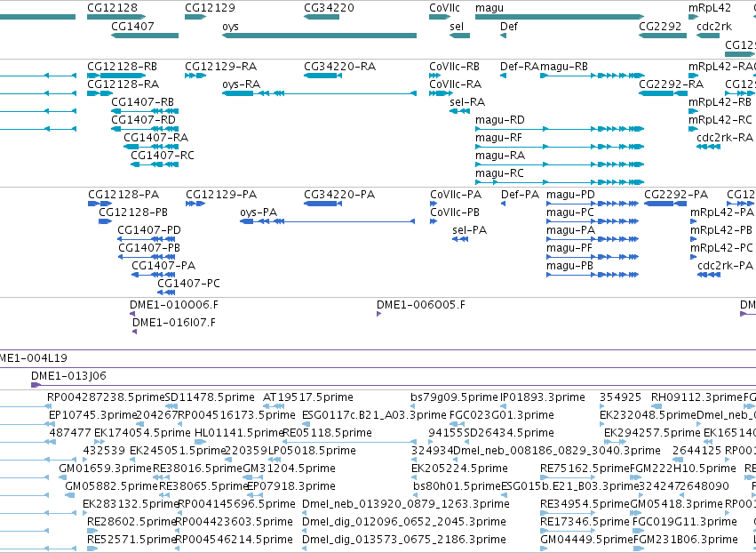Click the CoVIIc gene label
This screenshot has height=553, width=756.
point(444,8)
